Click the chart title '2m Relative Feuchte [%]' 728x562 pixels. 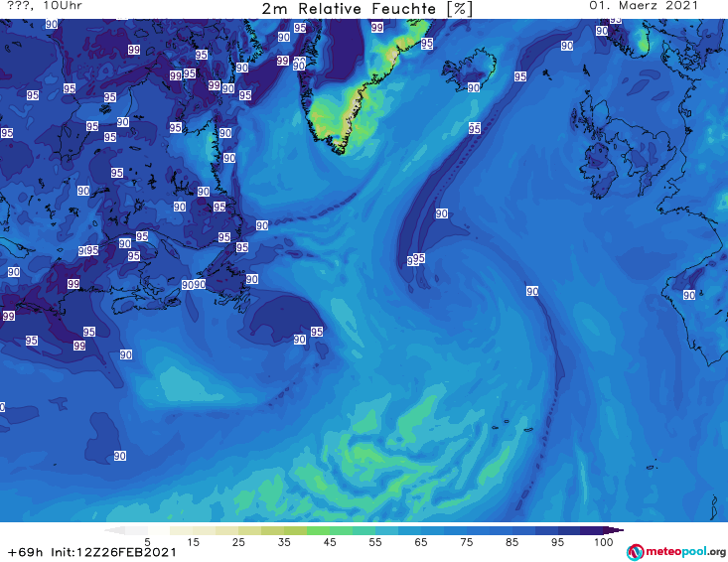click(366, 9)
